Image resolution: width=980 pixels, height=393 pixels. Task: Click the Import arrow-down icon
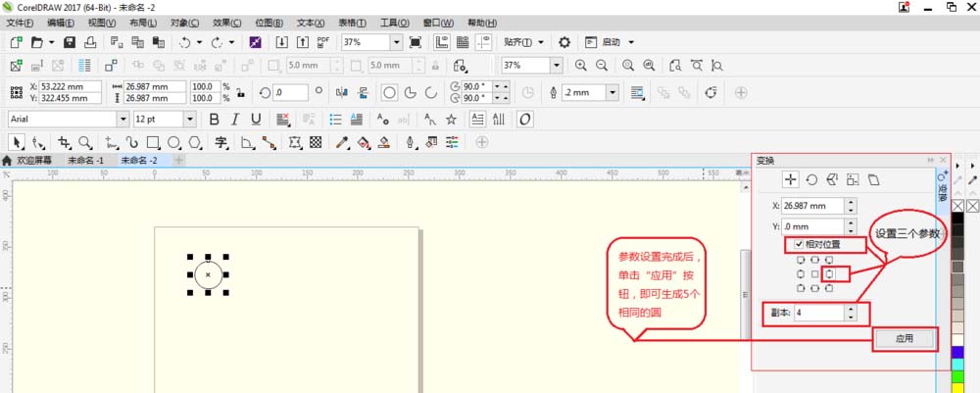[x=282, y=42]
